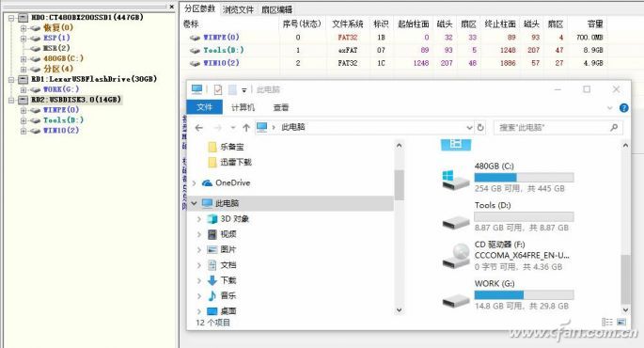Open the address bar history dropdown
The image size is (644, 348).
(x=469, y=127)
